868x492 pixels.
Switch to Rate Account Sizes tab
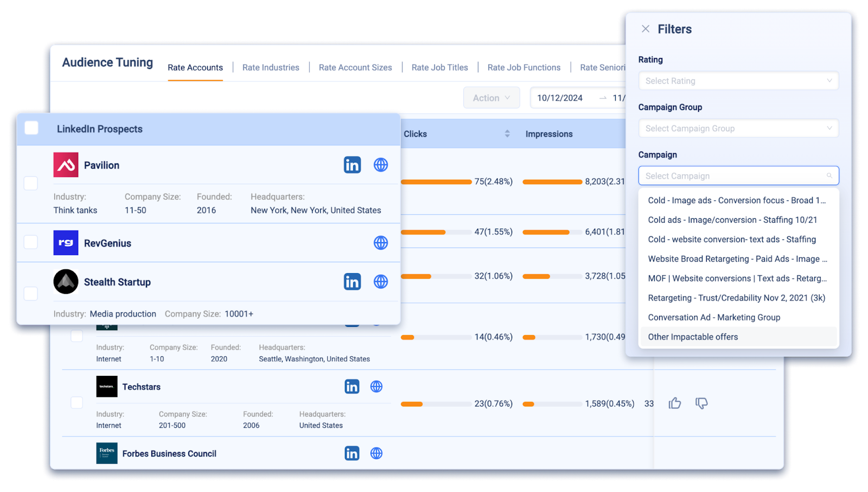click(x=355, y=67)
